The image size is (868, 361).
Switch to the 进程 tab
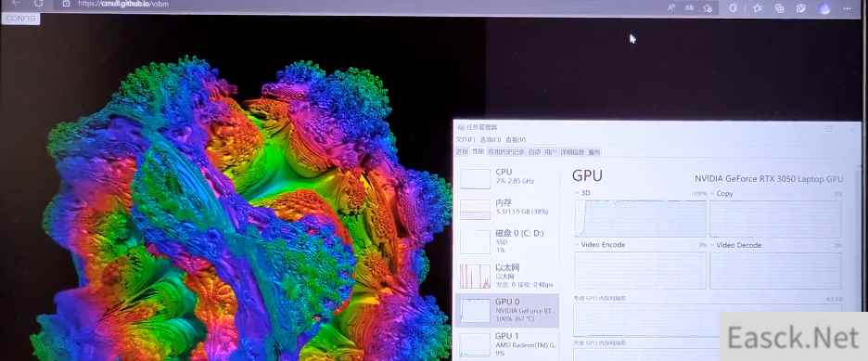(462, 151)
